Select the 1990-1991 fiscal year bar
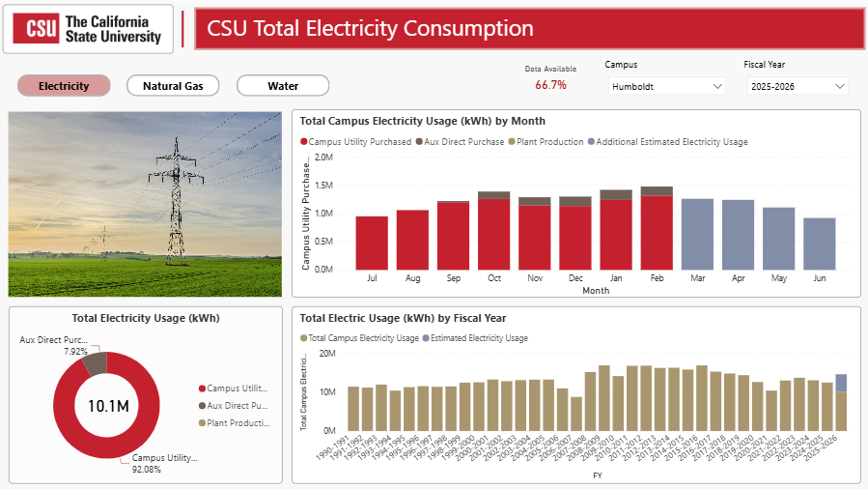The height and width of the screenshot is (489, 868). [x=353, y=409]
